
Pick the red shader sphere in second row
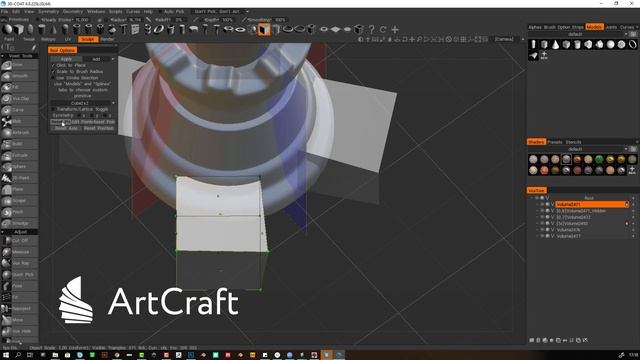click(544, 170)
